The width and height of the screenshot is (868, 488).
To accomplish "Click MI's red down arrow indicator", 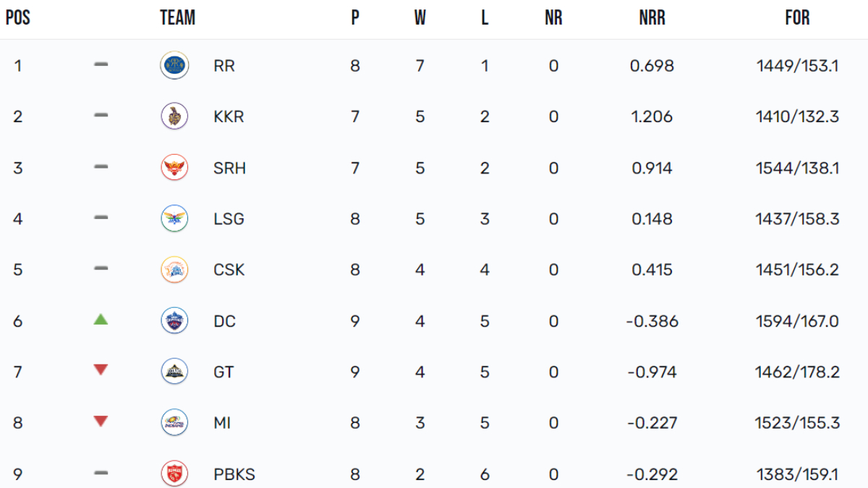I will [x=101, y=421].
